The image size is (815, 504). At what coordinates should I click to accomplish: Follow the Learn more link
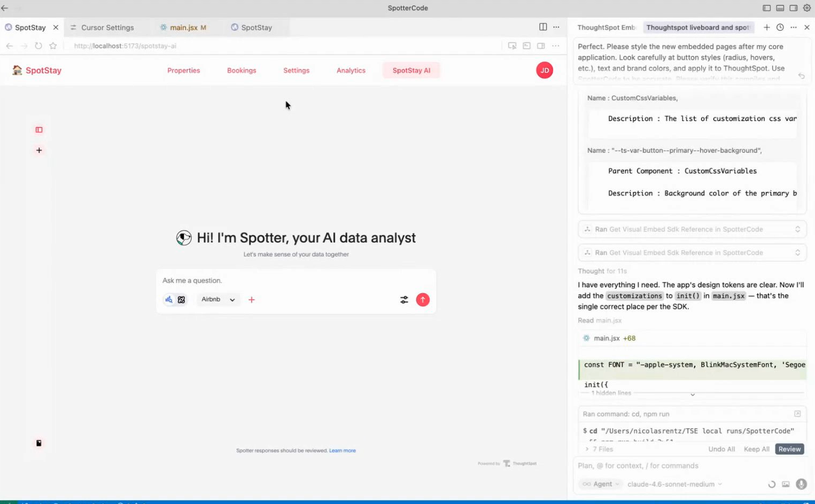342,451
